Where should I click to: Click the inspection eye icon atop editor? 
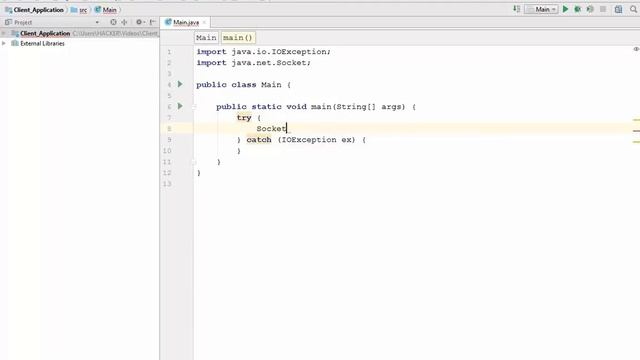pyautogui.click(x=636, y=49)
